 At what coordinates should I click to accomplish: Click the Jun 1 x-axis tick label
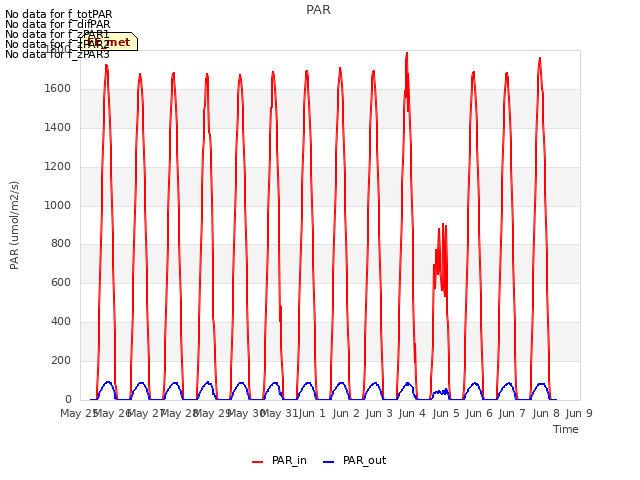(312, 413)
